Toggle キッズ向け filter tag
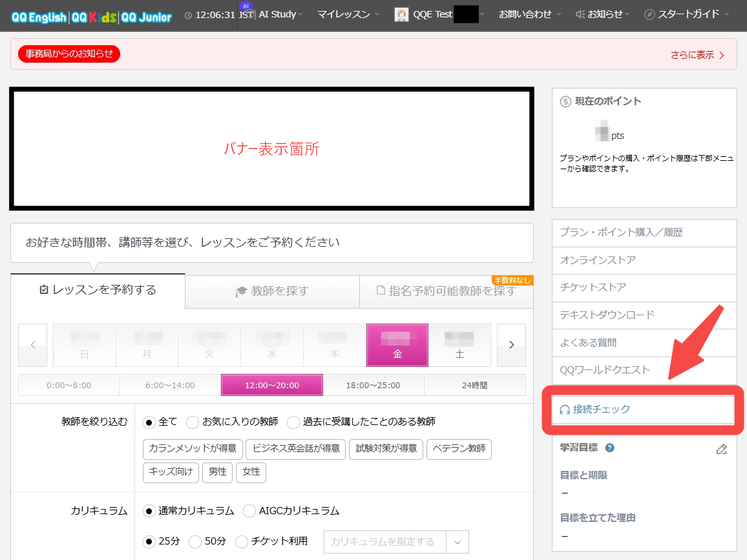The width and height of the screenshot is (747, 560). pos(171,472)
